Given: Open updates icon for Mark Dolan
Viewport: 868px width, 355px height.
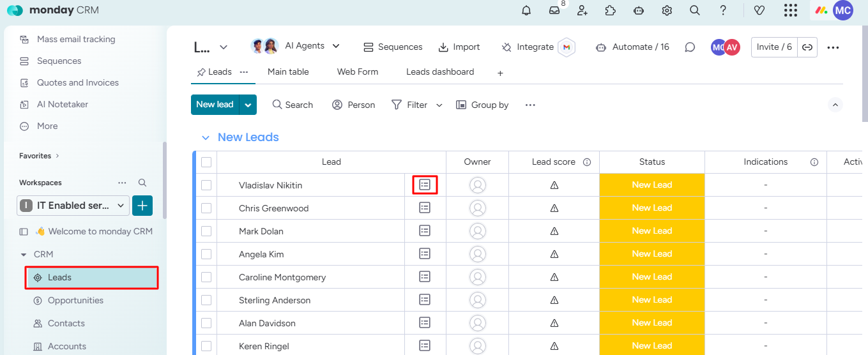Looking at the screenshot, I should [425, 230].
